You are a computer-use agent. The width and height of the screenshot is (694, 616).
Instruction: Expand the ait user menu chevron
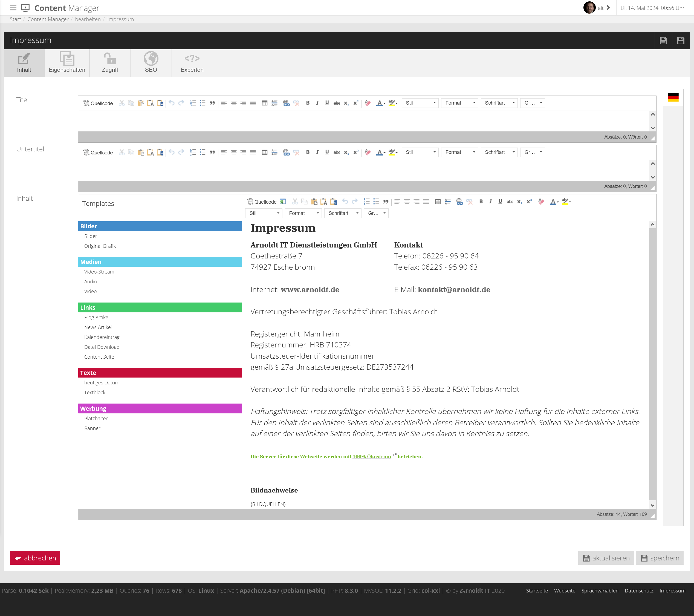point(608,7)
